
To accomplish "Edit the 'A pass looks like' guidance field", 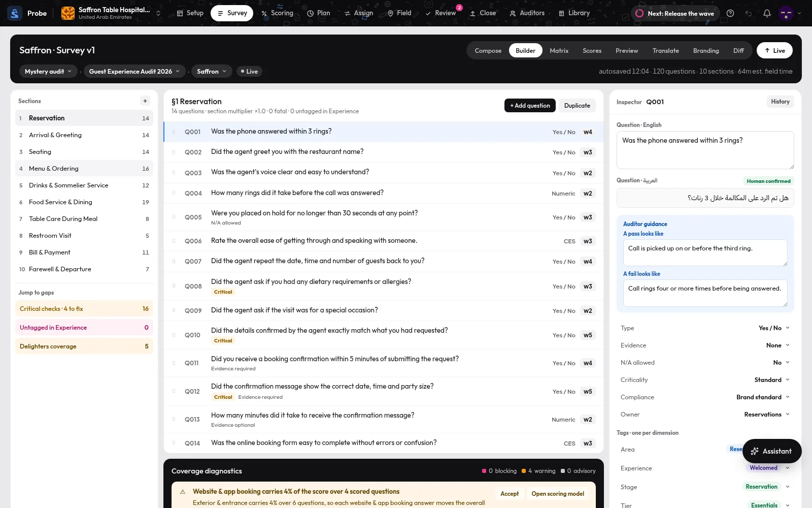I will pos(705,252).
